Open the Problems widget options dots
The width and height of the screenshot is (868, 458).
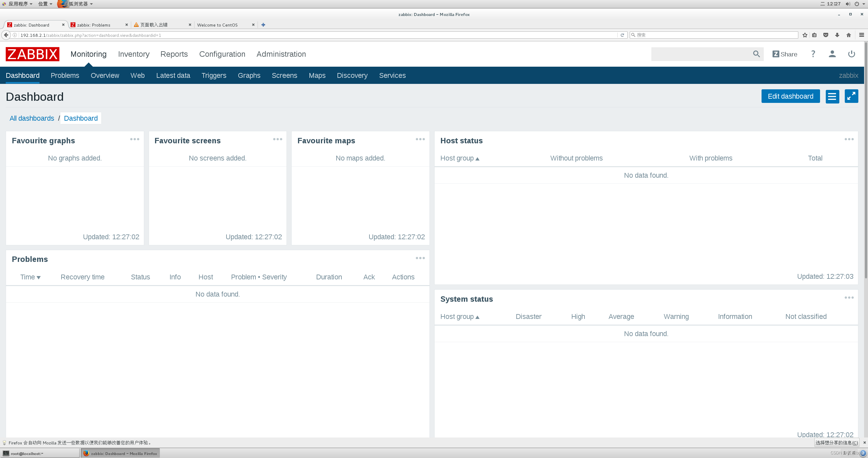point(420,258)
